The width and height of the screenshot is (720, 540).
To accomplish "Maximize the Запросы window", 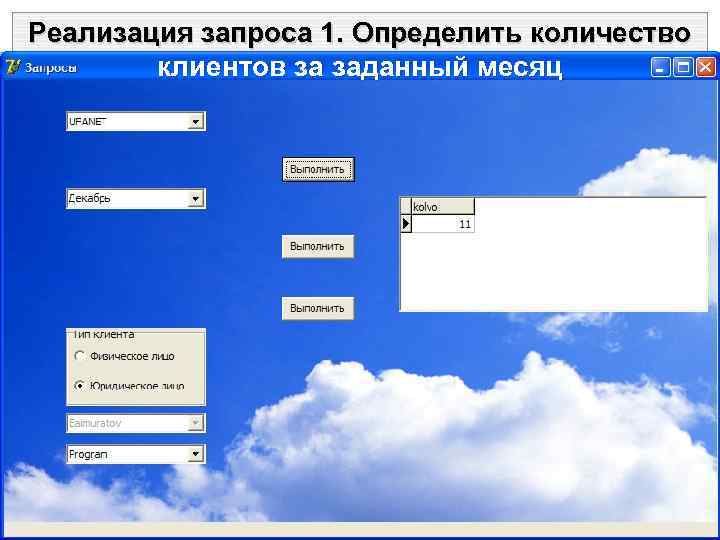I will [683, 68].
